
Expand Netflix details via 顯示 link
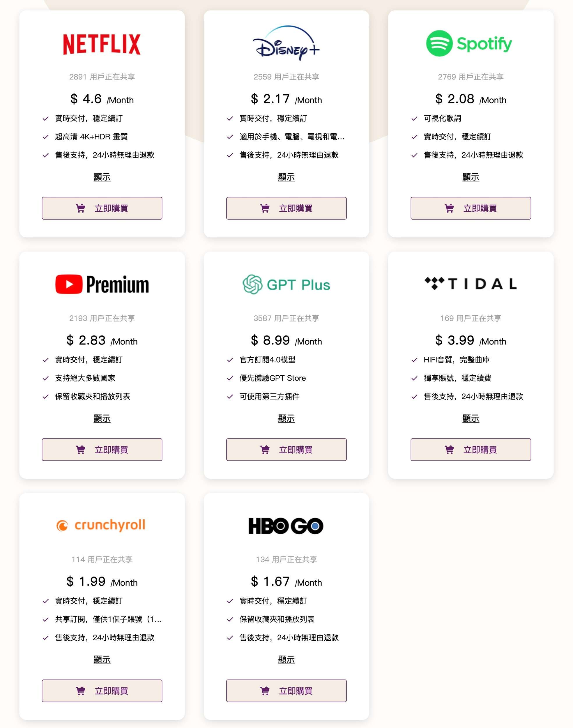[x=102, y=177]
